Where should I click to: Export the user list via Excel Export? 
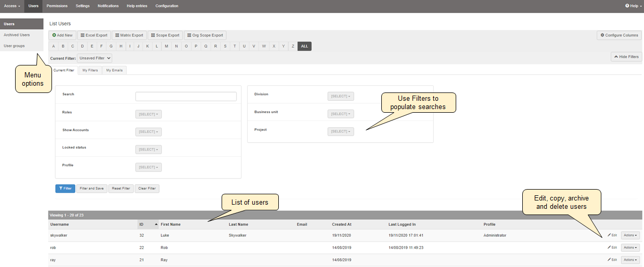(94, 35)
